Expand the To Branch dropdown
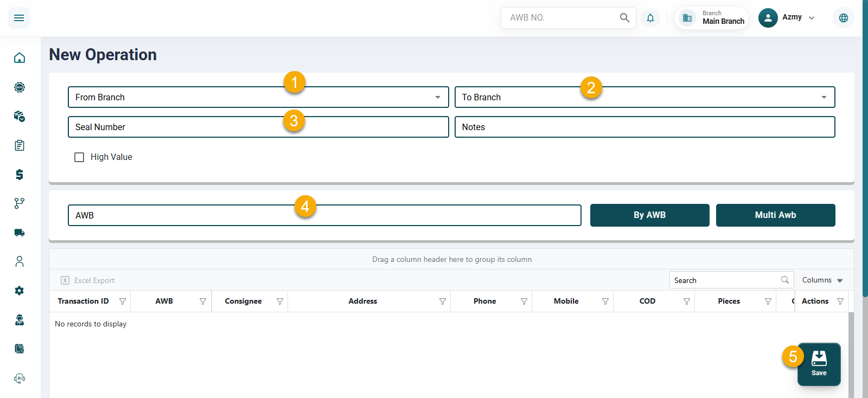 click(824, 98)
